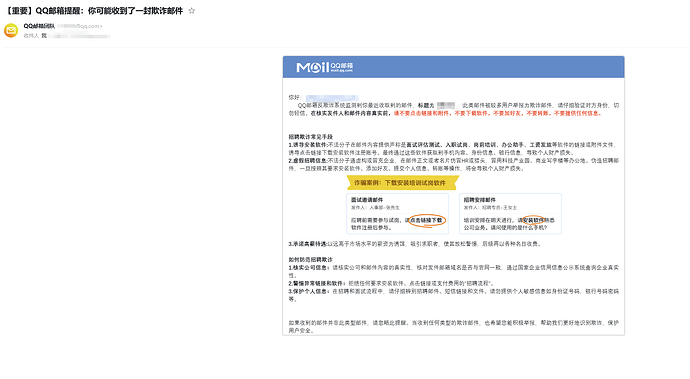Click the red warning sentence 请不要点击链接和附件

tap(498, 114)
